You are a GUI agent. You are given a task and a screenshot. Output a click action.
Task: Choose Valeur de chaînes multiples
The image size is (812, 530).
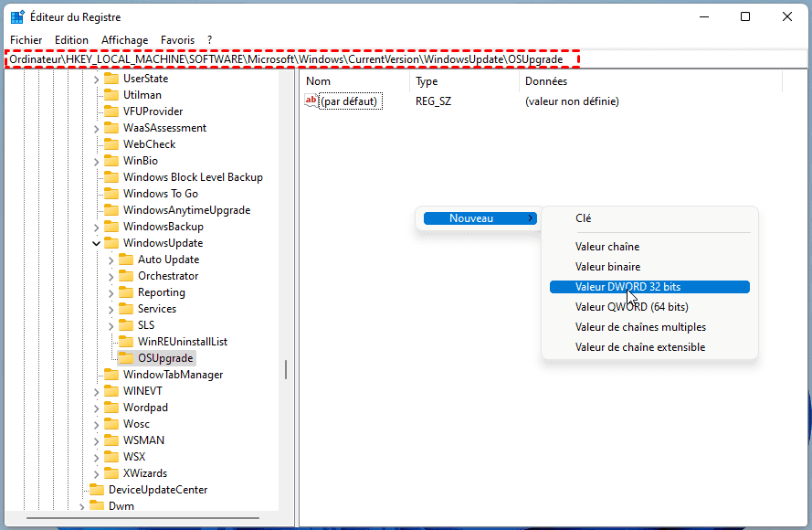pyautogui.click(x=650, y=327)
